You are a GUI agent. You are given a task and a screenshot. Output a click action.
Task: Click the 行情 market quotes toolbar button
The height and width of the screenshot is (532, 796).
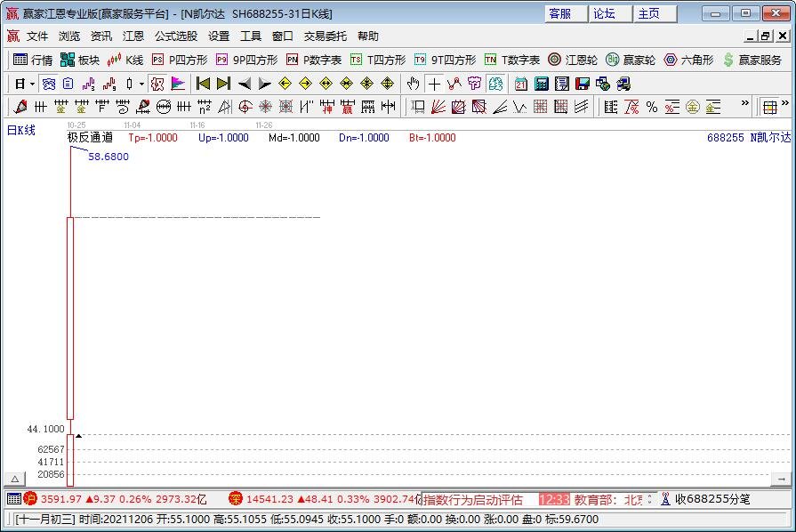coord(33,60)
